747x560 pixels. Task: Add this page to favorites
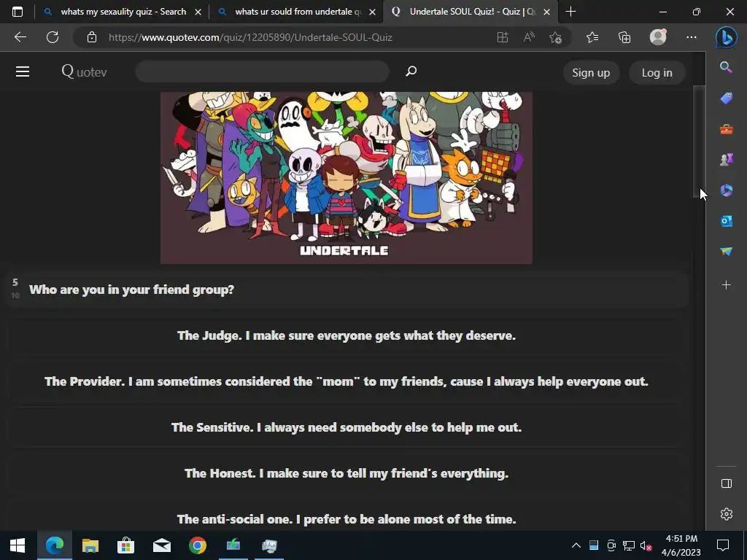555,37
